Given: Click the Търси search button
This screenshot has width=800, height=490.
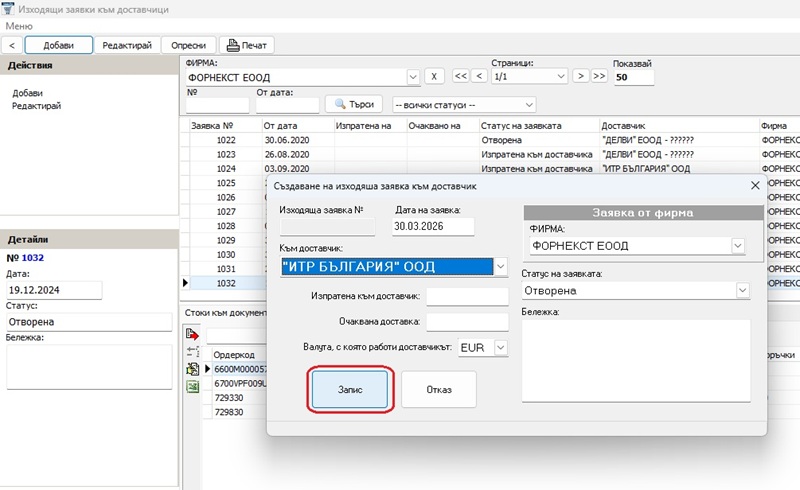Looking at the screenshot, I should 355,104.
